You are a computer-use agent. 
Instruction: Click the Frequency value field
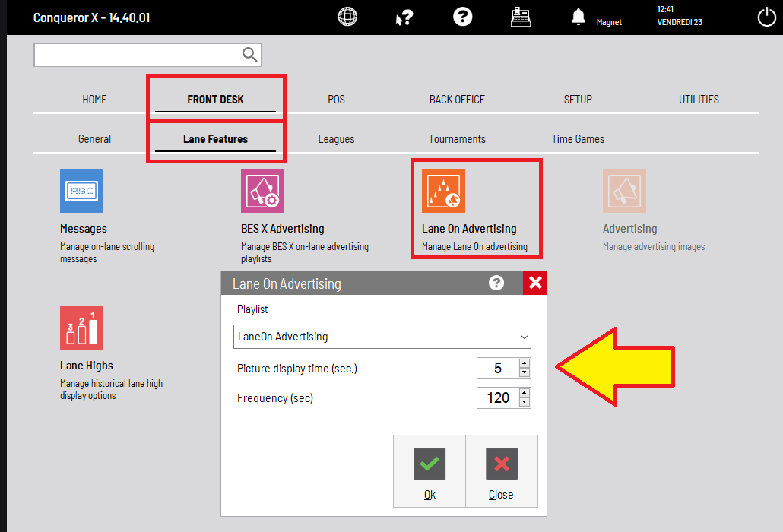click(x=498, y=397)
